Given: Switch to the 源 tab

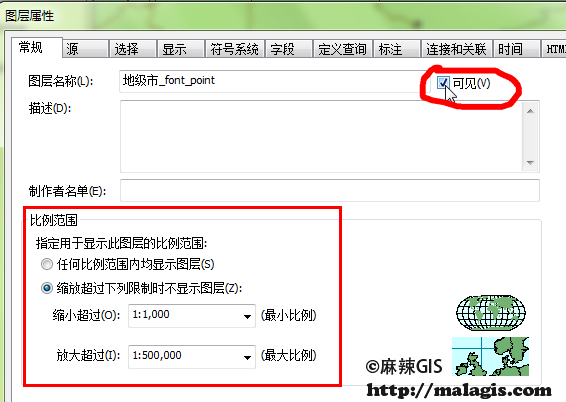Looking at the screenshot, I should click(86, 49).
